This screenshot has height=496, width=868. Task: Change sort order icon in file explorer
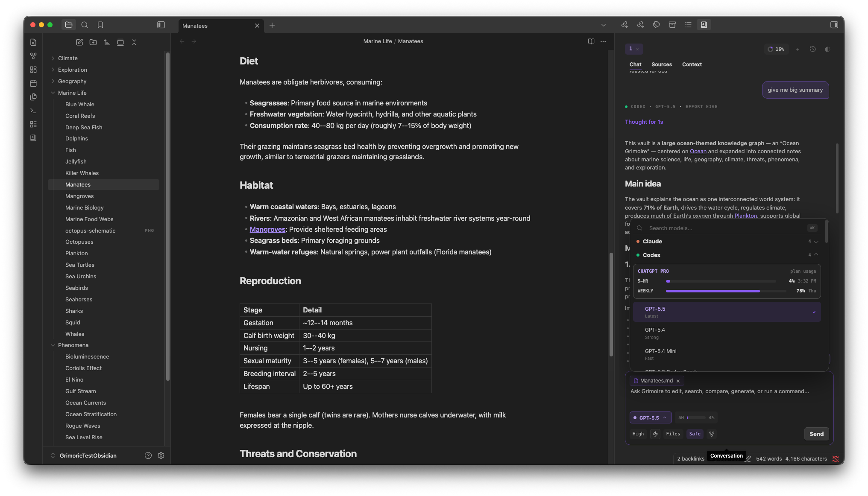tap(107, 42)
